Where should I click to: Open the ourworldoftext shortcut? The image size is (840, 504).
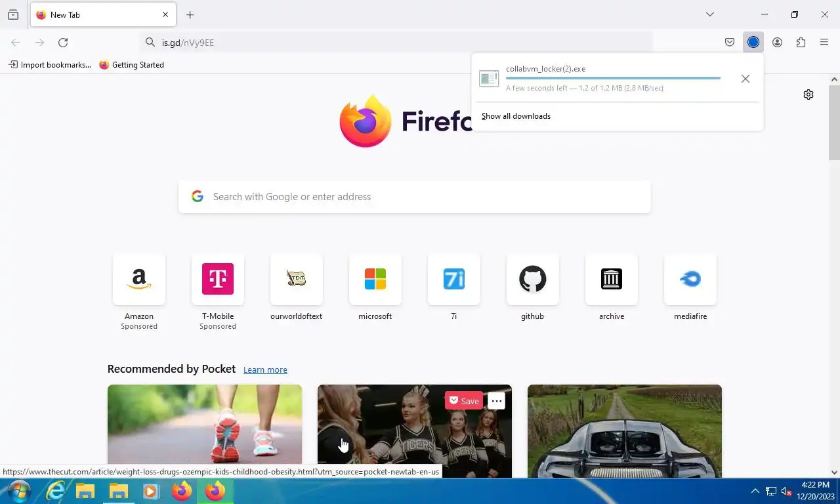pyautogui.click(x=297, y=279)
